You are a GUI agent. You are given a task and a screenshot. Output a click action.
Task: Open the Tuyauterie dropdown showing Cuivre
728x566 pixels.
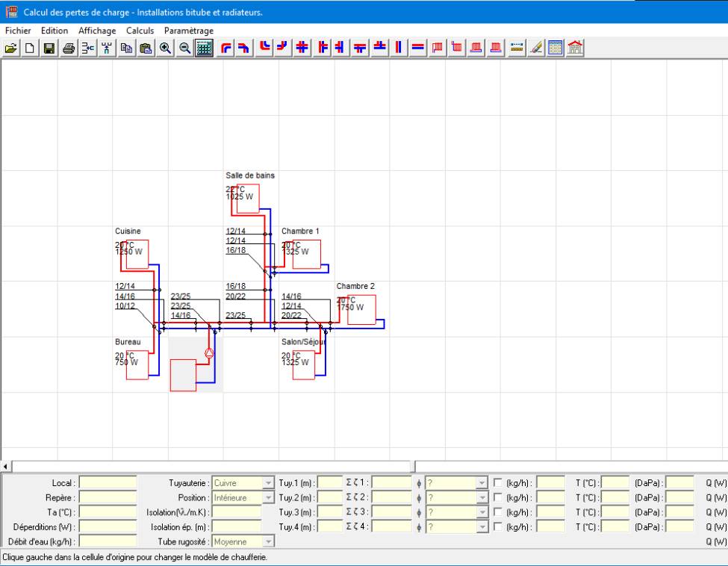tap(268, 483)
